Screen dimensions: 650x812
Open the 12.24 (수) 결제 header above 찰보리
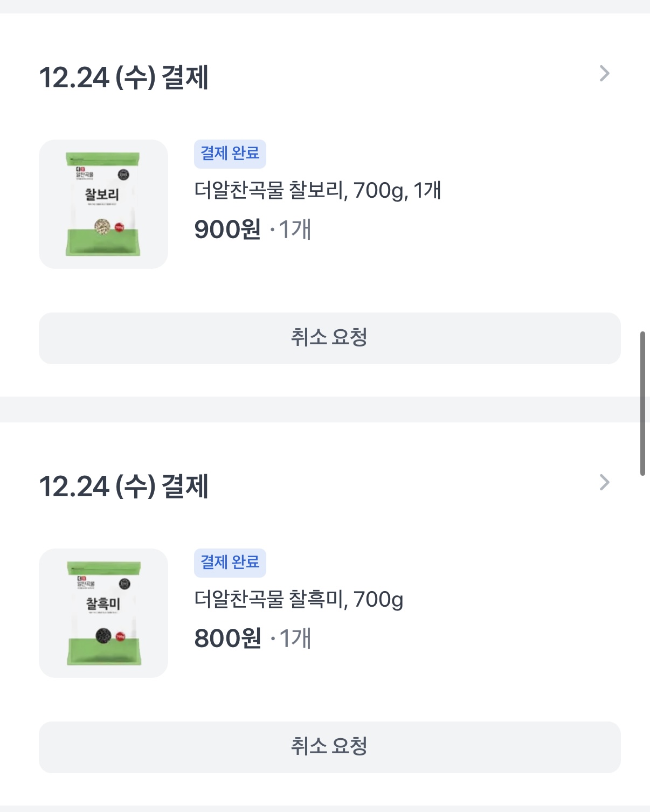pyautogui.click(x=124, y=78)
